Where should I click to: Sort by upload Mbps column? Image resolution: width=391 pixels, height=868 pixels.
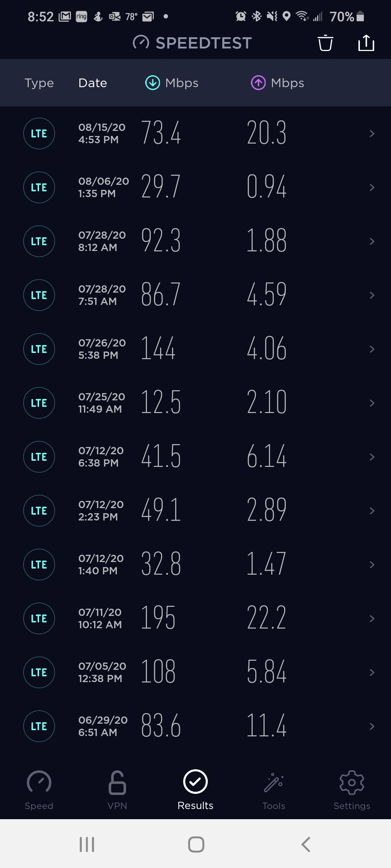coord(277,83)
